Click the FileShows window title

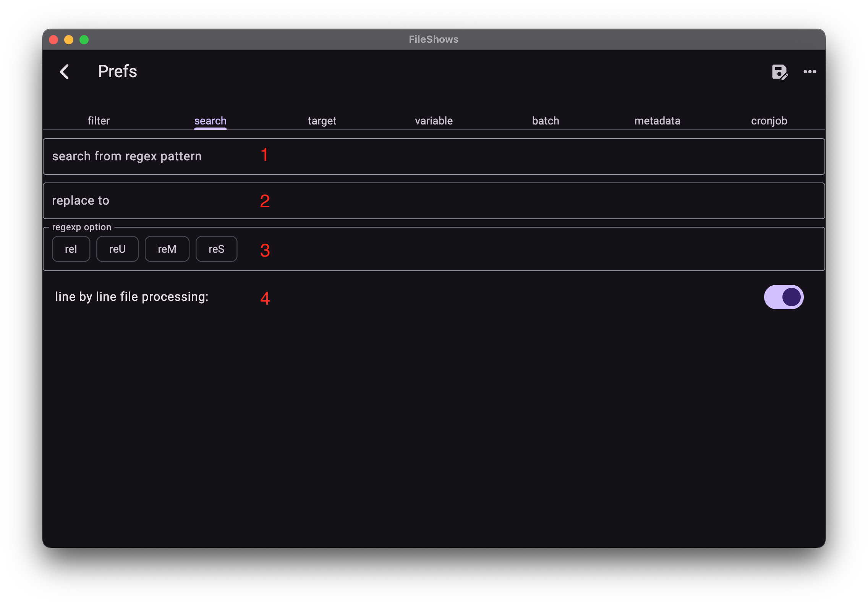(434, 39)
